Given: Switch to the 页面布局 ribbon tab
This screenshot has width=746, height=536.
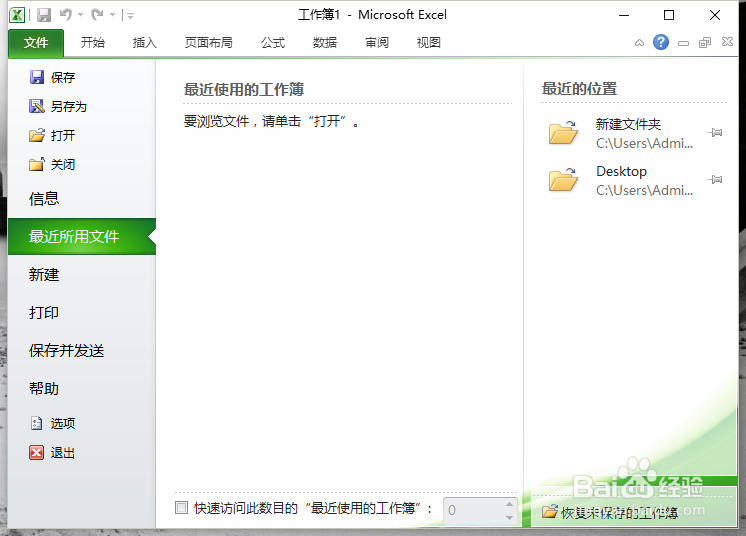Looking at the screenshot, I should click(208, 43).
